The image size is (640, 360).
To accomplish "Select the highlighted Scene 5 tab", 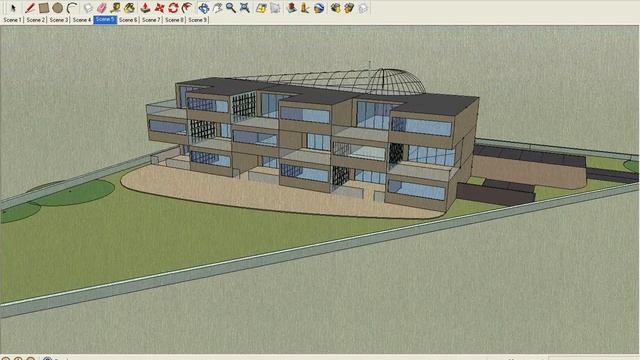I will [x=105, y=20].
